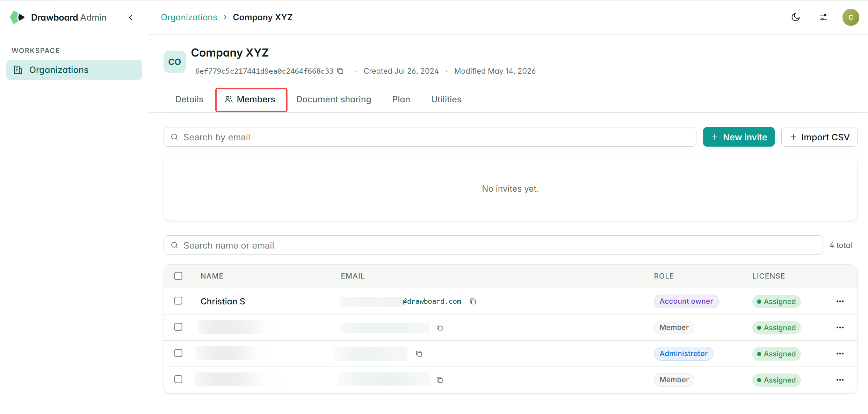Open more options for first Member row

tap(840, 327)
